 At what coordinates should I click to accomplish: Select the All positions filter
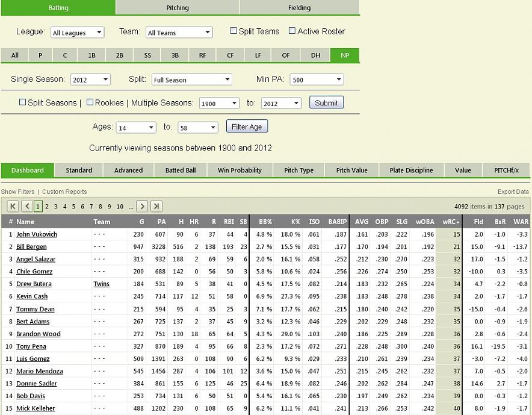coord(14,55)
